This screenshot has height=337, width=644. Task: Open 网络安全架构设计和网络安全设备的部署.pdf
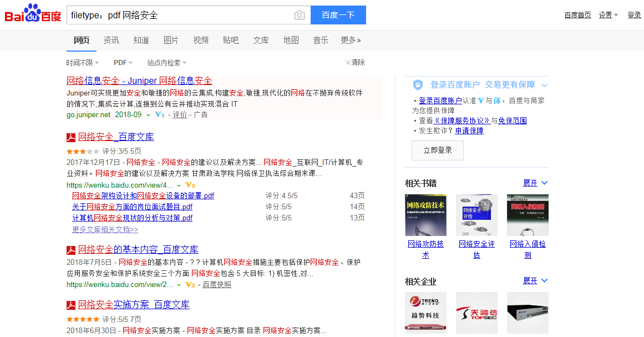click(x=143, y=195)
